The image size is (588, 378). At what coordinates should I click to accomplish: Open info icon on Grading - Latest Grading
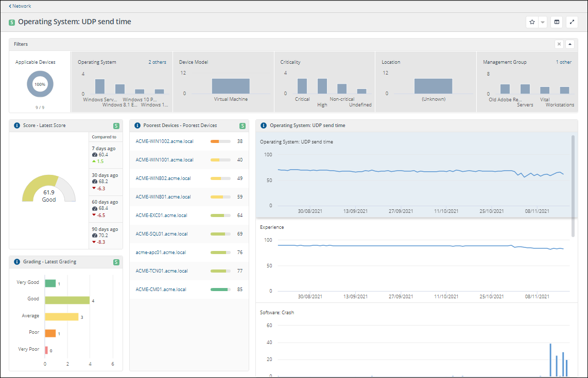[17, 262]
